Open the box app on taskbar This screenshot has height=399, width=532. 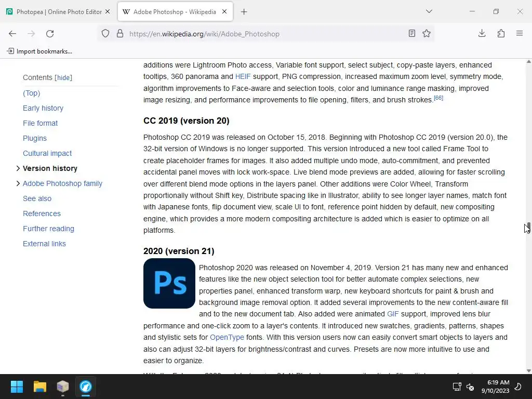[x=63, y=387]
